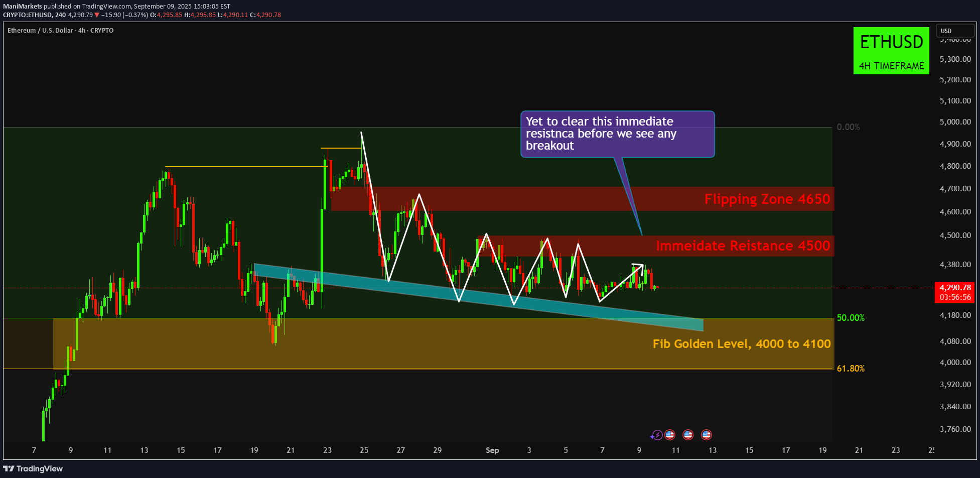Select the purple resistance callout note
This screenshot has width=980, height=478.
pos(617,134)
